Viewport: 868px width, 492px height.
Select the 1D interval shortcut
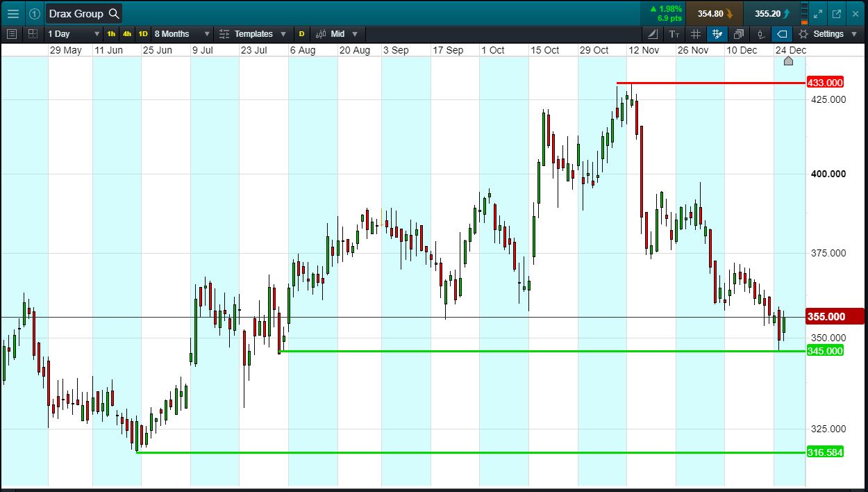coord(143,33)
